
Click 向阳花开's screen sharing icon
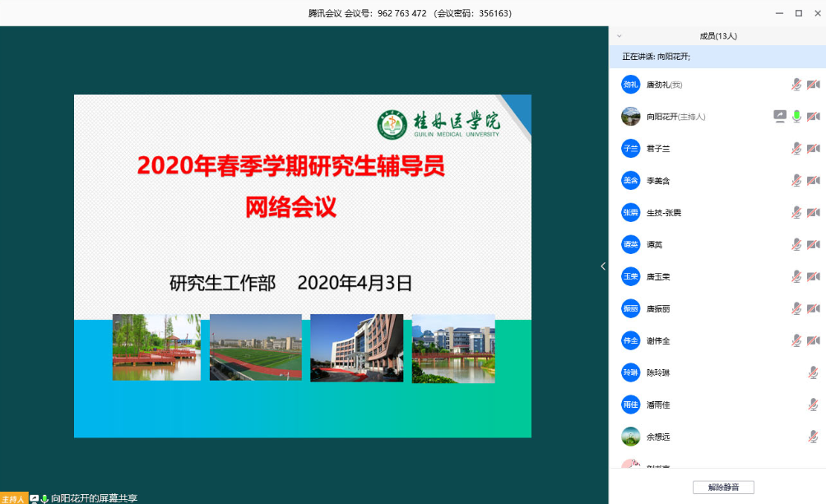pyautogui.click(x=780, y=117)
